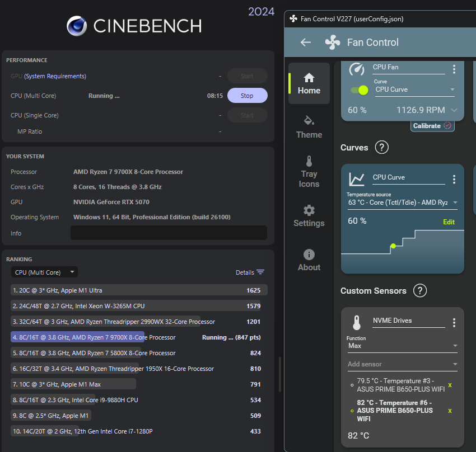Click the Fan Control fan logo in header

tap(333, 43)
